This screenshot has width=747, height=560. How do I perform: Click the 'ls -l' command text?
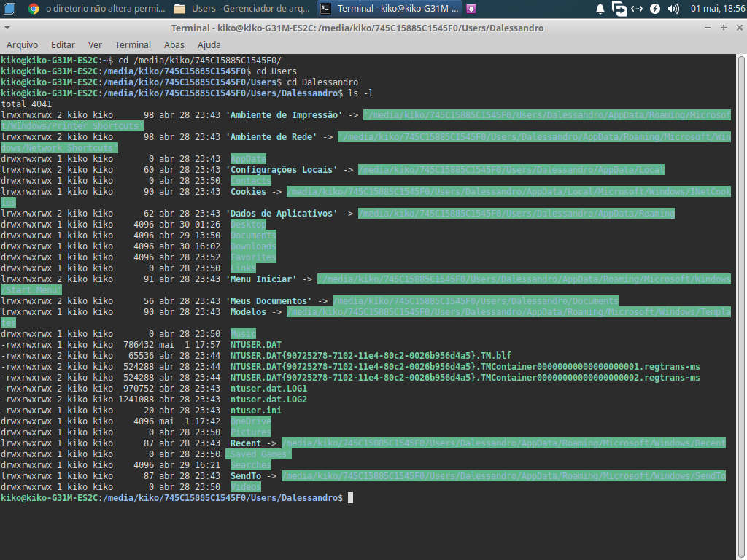(360, 93)
